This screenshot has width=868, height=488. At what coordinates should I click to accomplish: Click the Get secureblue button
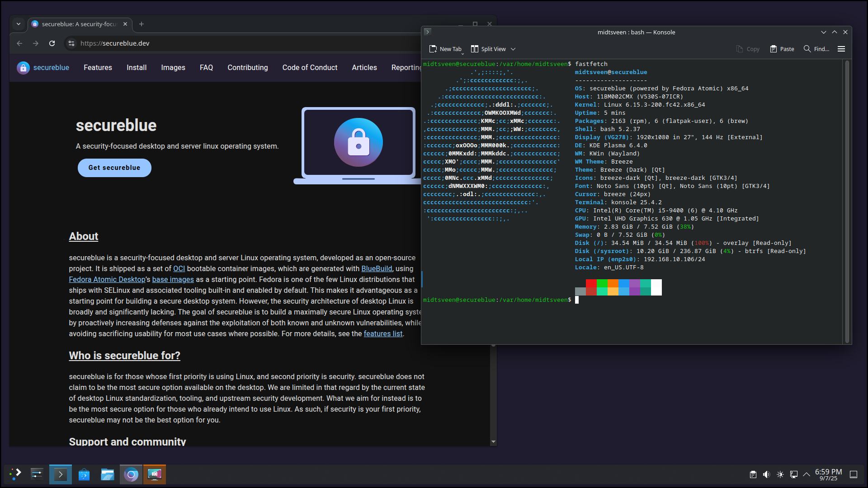pyautogui.click(x=114, y=168)
